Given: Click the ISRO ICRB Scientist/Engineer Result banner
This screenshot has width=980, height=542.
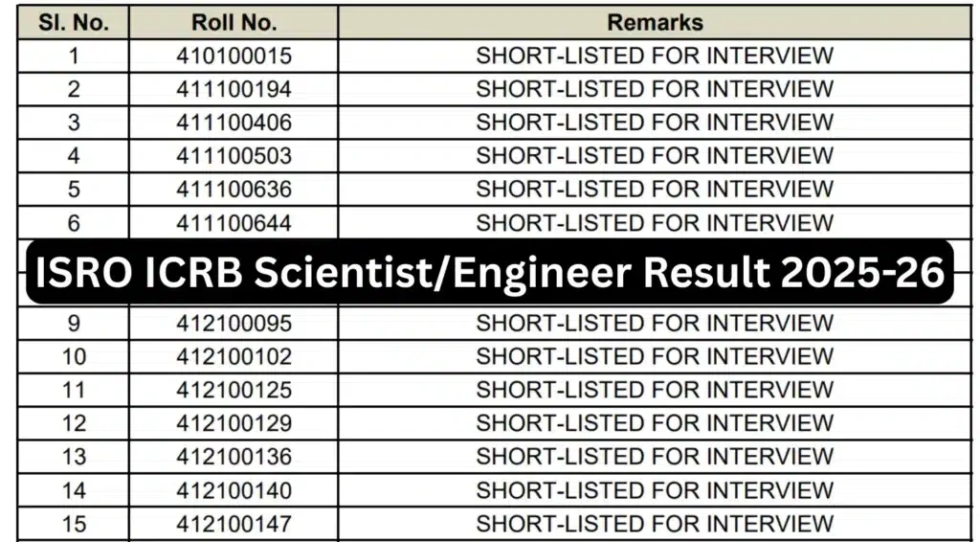Looking at the screenshot, I should (x=490, y=273).
